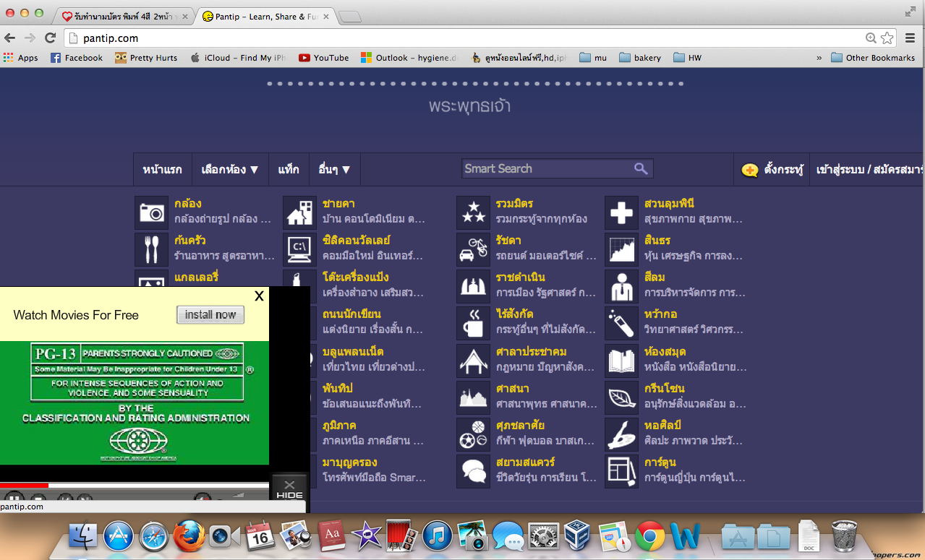This screenshot has height=560, width=925.
Task: Click the zoom magnifier in the address bar
Action: (x=871, y=38)
